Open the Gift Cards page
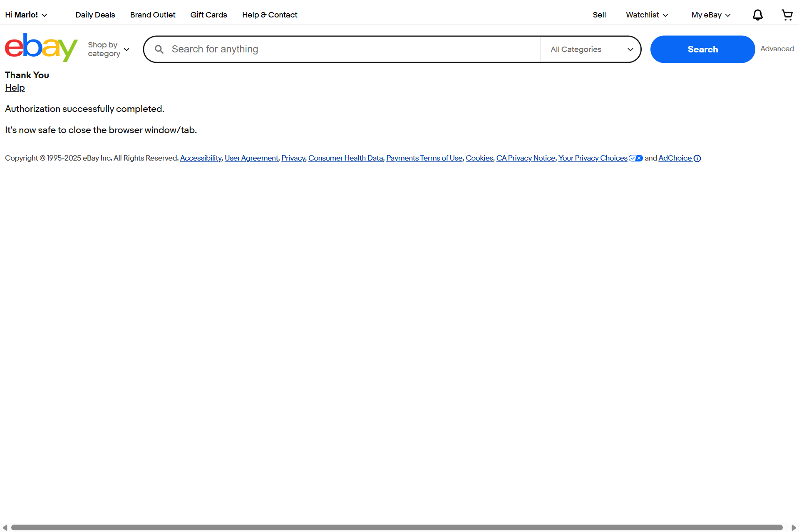Screen dimensions: 799x532 pyautogui.click(x=208, y=15)
